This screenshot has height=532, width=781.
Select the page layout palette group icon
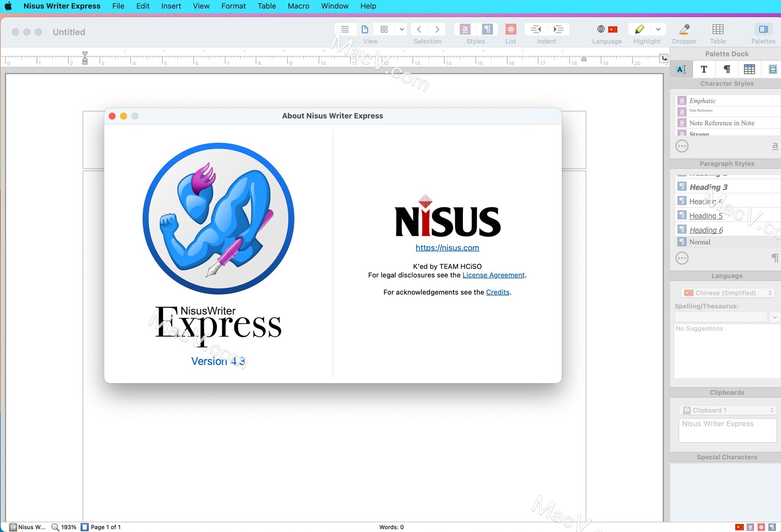point(772,70)
